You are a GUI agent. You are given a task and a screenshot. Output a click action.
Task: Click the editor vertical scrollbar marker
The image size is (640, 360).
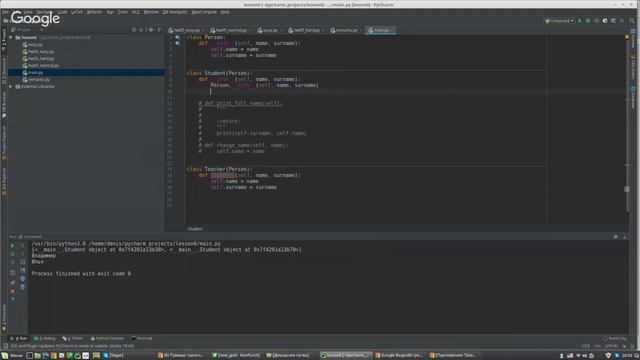coord(627,189)
